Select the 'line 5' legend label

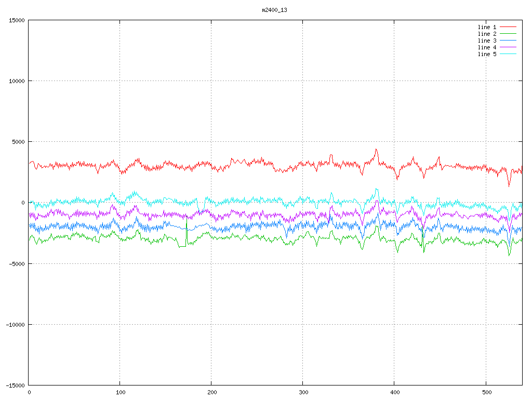(487, 54)
